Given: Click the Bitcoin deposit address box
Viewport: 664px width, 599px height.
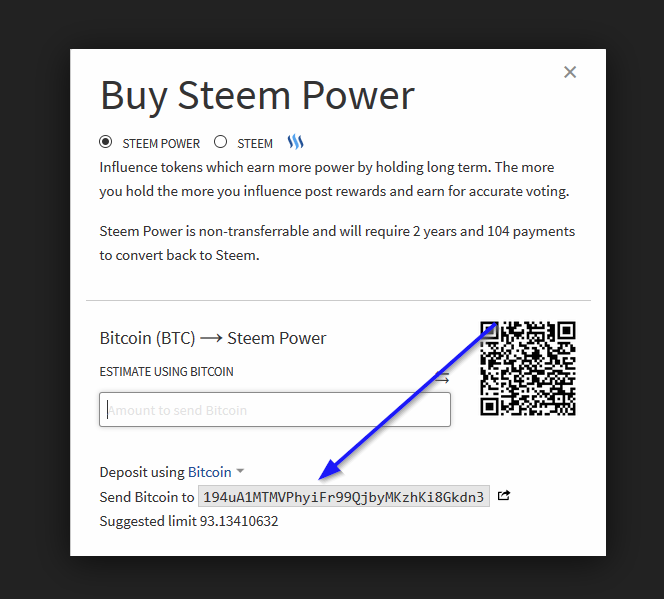Looking at the screenshot, I should coord(343,497).
